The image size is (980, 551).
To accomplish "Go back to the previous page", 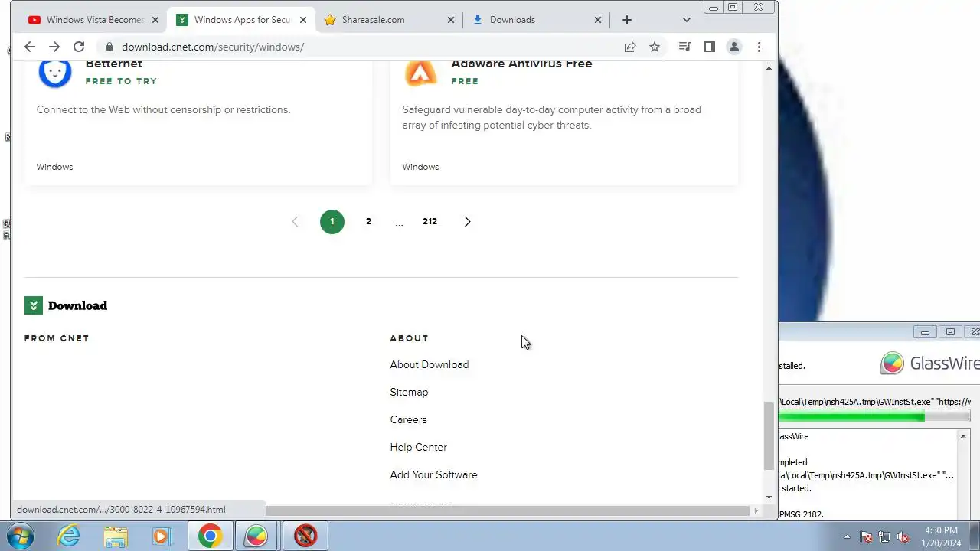I will pyautogui.click(x=30, y=47).
